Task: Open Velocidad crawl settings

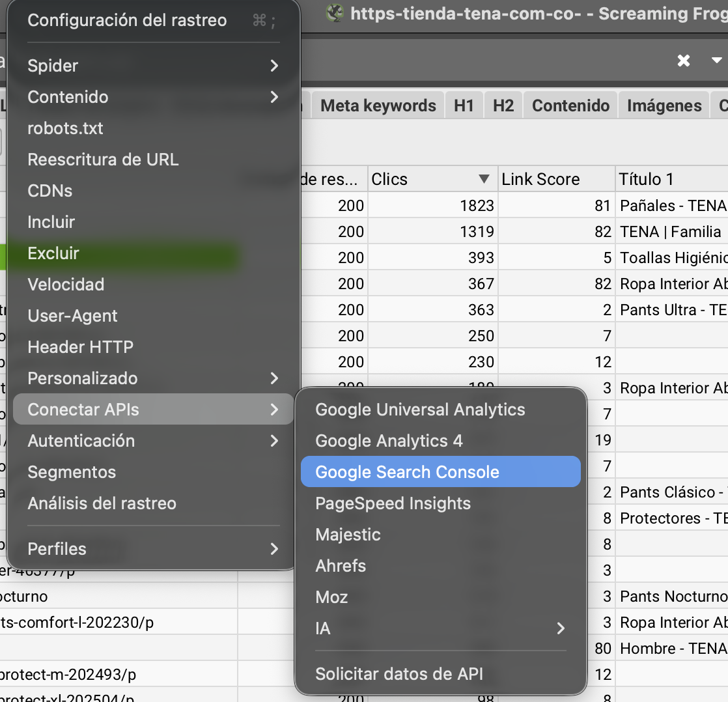Action: [66, 285]
